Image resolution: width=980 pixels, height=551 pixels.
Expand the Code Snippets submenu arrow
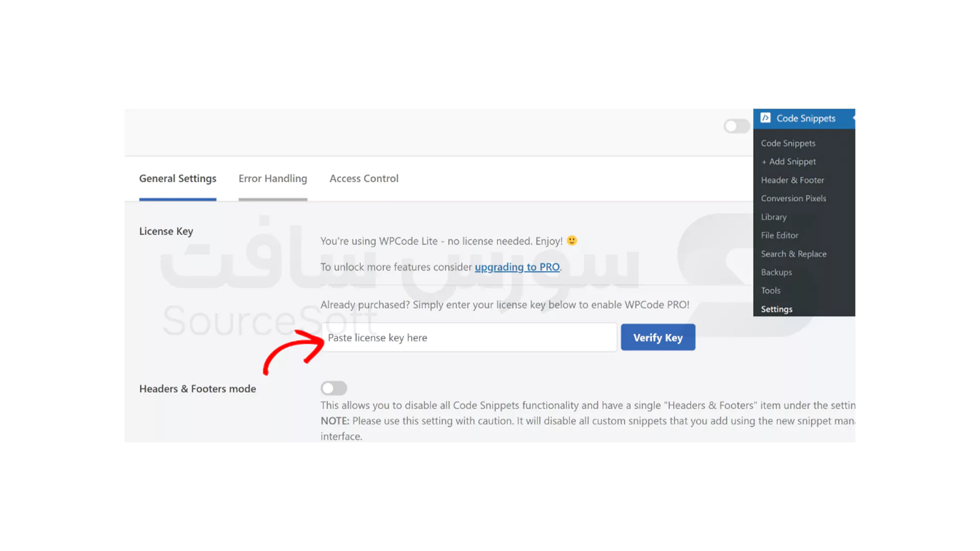tap(854, 118)
